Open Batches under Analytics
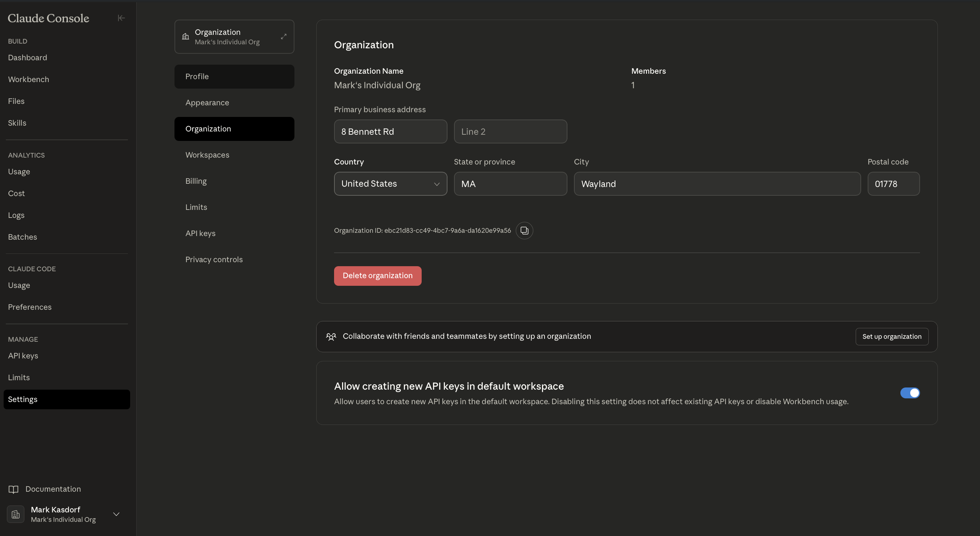 (x=23, y=237)
